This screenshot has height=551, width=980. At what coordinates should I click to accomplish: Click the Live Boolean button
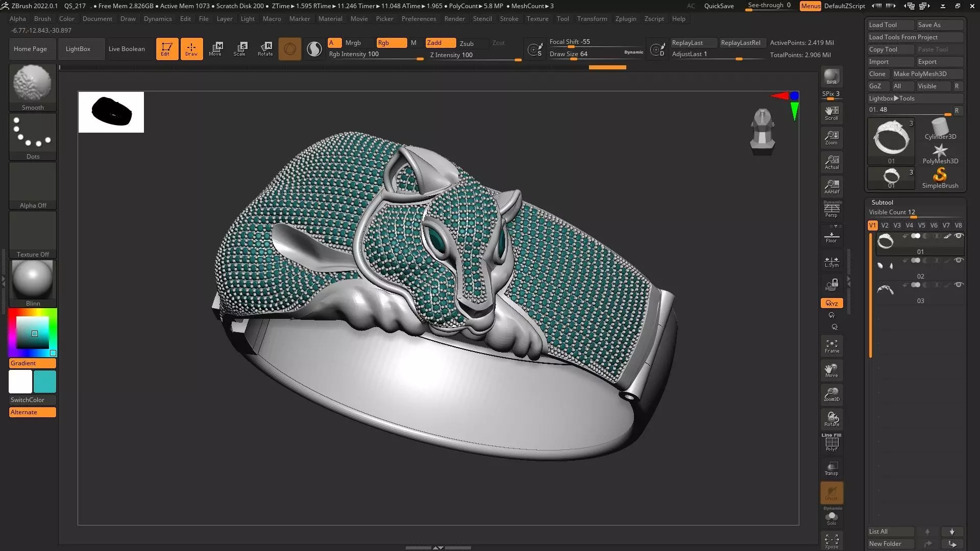pos(127,49)
